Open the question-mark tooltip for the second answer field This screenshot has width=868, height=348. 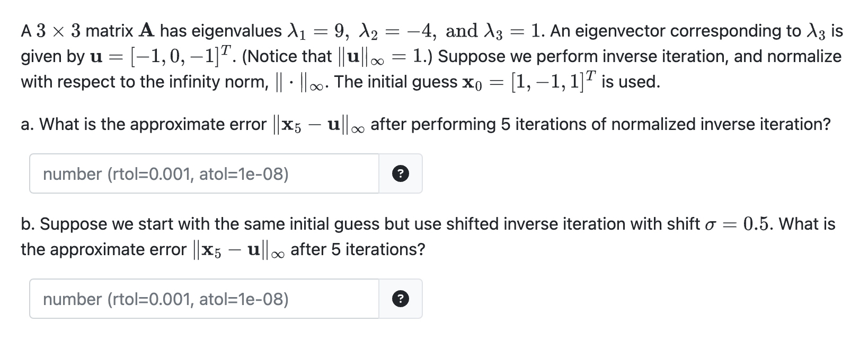[401, 299]
